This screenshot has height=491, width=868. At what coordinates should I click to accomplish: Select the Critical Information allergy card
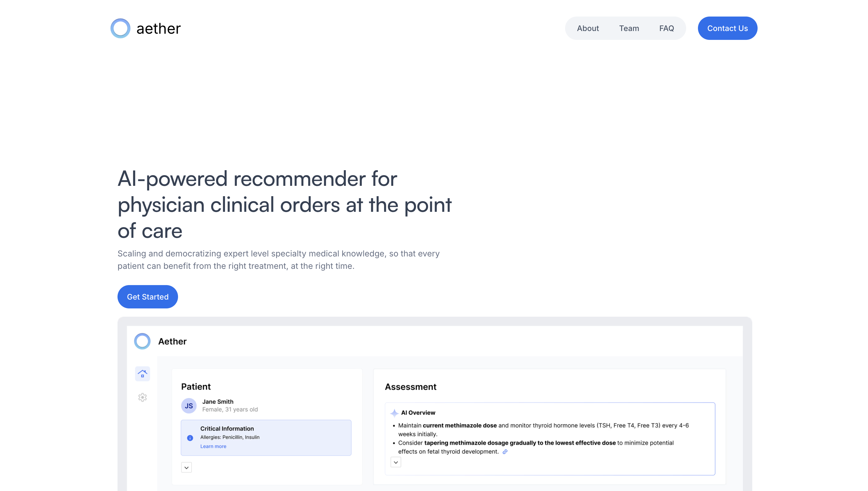[x=266, y=438]
